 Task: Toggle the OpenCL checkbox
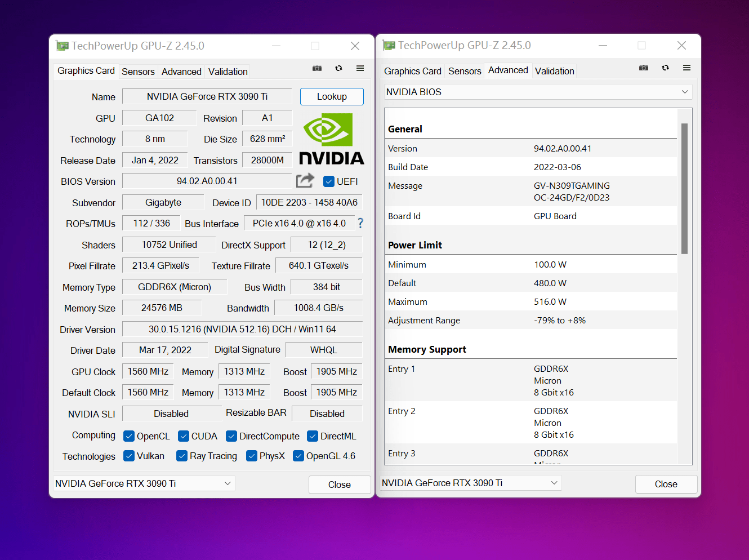coord(129,436)
